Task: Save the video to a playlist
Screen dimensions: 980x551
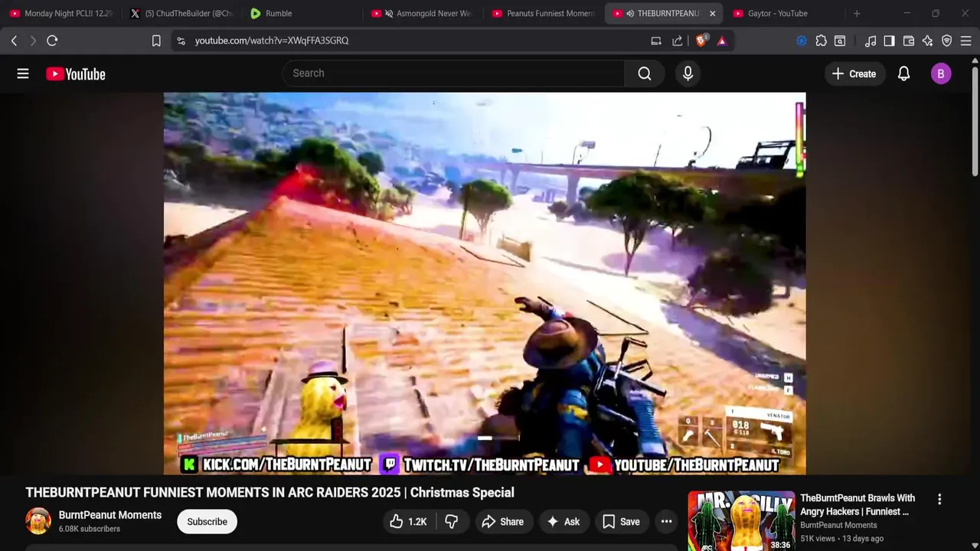Action: point(621,522)
